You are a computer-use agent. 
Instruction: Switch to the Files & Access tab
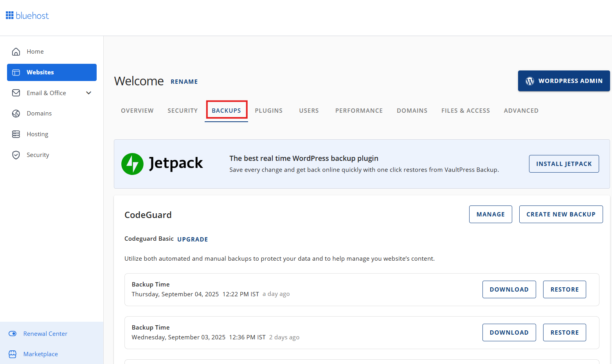click(465, 110)
